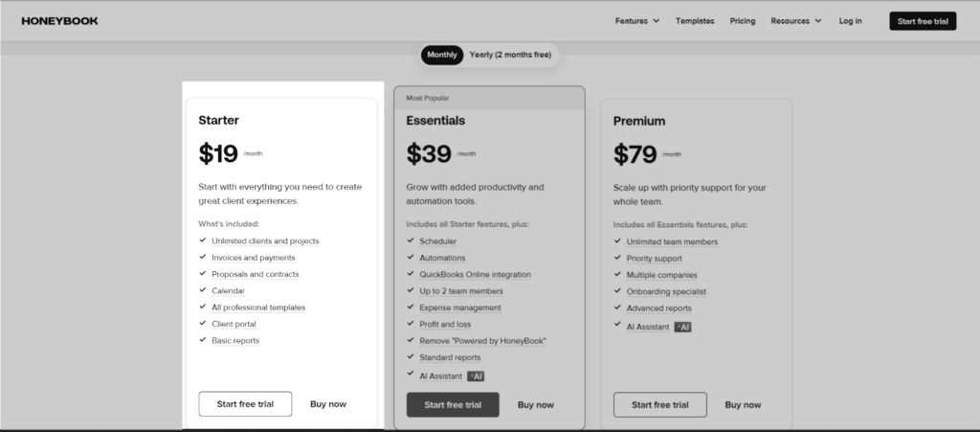Image resolution: width=980 pixels, height=432 pixels.
Task: Click the checkmark beside Unlimited team members
Action: point(617,240)
